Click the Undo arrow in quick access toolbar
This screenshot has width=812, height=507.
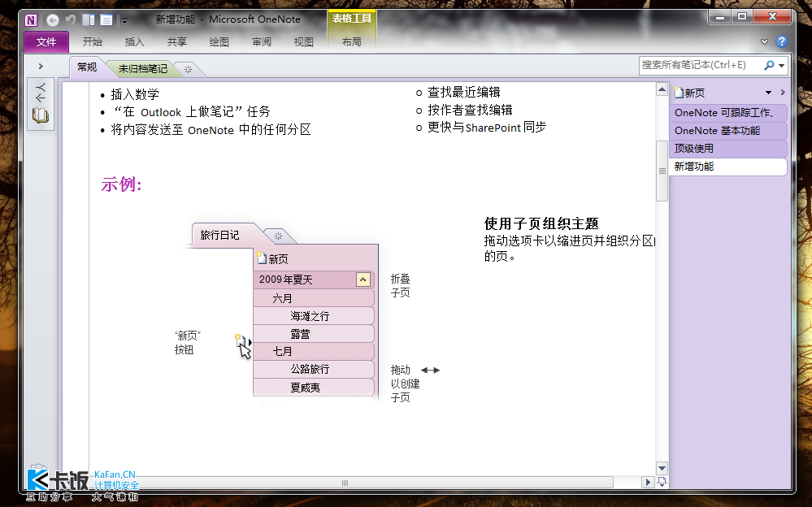[x=71, y=20]
